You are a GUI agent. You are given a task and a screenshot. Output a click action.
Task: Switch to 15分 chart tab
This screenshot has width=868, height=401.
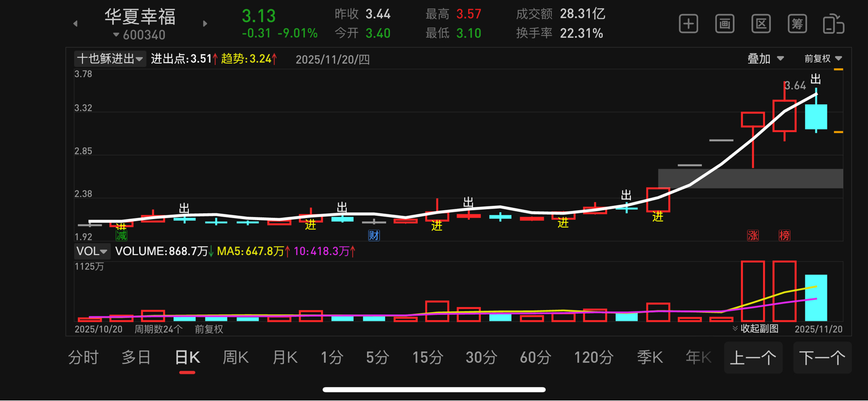(427, 358)
